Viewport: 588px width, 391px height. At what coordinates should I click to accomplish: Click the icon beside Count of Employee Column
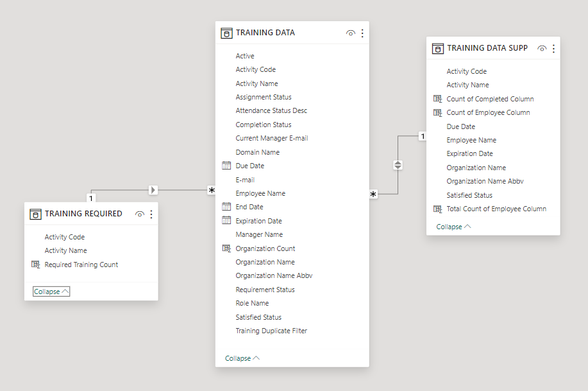[437, 112]
